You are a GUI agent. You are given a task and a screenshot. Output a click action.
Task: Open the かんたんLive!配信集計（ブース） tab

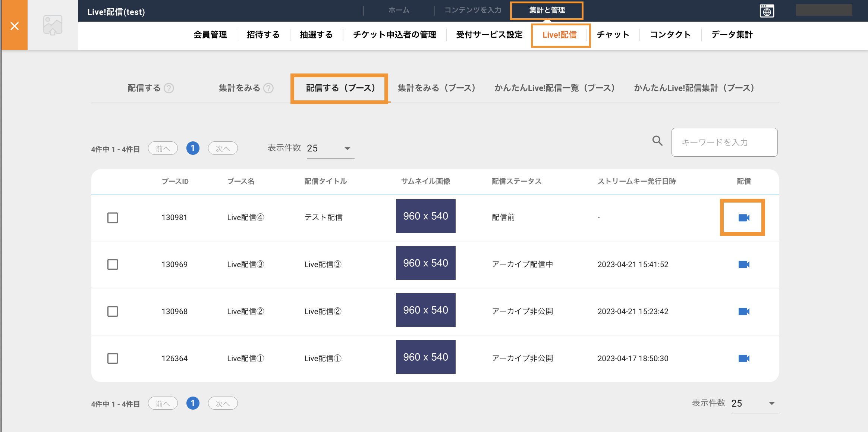(694, 88)
